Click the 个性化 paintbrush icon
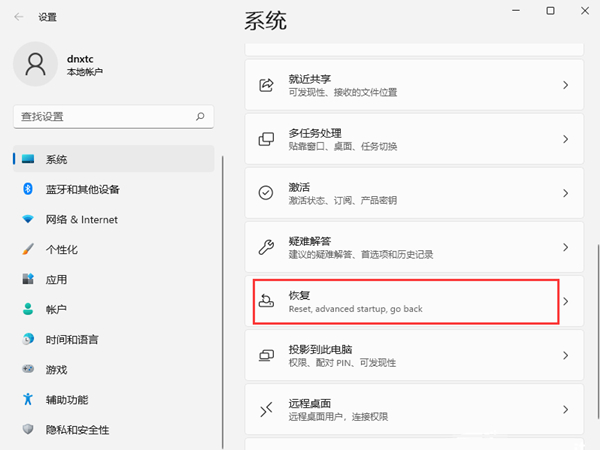This screenshot has width=600, height=450. point(28,249)
